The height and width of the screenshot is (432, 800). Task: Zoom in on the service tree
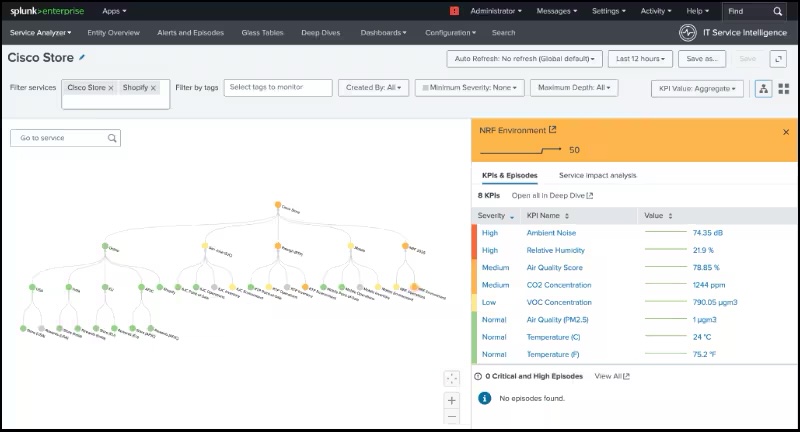point(452,400)
